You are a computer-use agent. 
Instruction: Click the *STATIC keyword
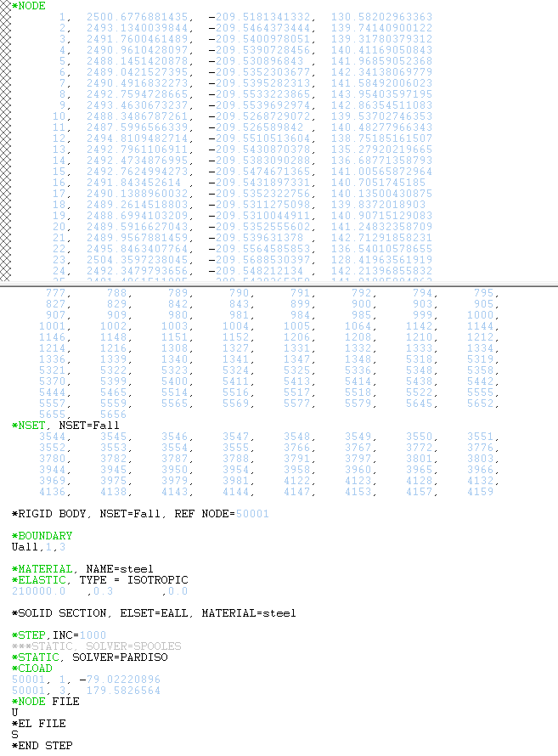pyautogui.click(x=35, y=657)
